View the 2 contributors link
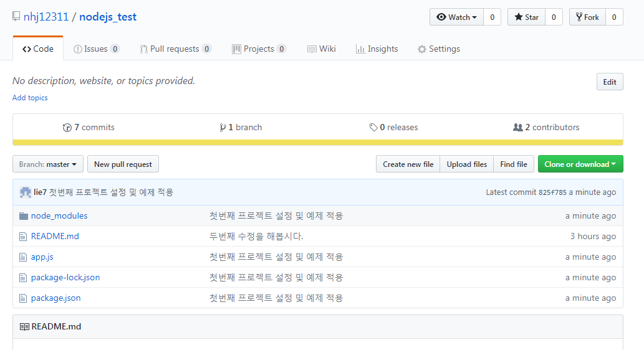The width and height of the screenshot is (644, 350). [546, 128]
